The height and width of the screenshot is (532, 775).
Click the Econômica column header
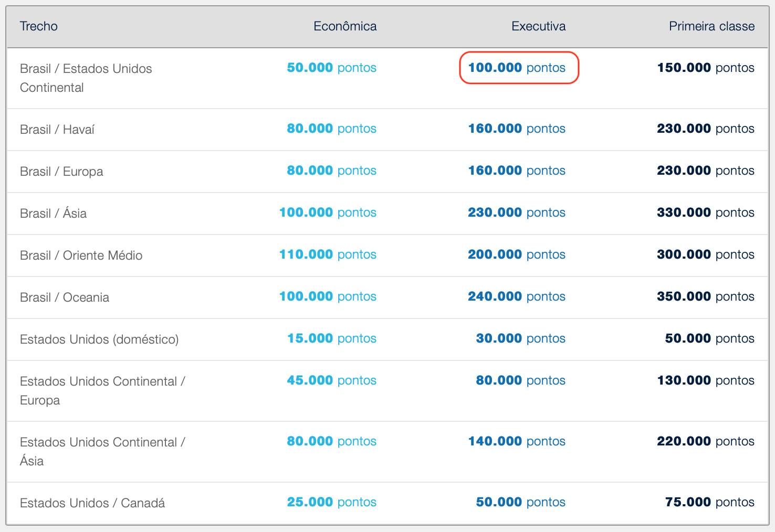tap(345, 26)
